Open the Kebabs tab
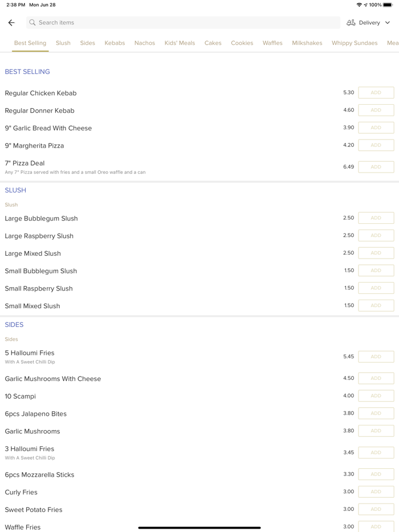Image resolution: width=399 pixels, height=532 pixels. pos(115,43)
